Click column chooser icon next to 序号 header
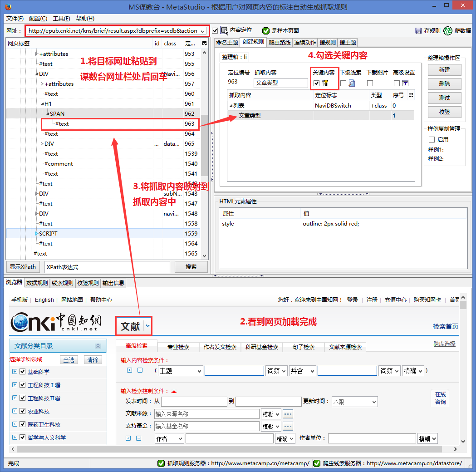 [x=411, y=95]
